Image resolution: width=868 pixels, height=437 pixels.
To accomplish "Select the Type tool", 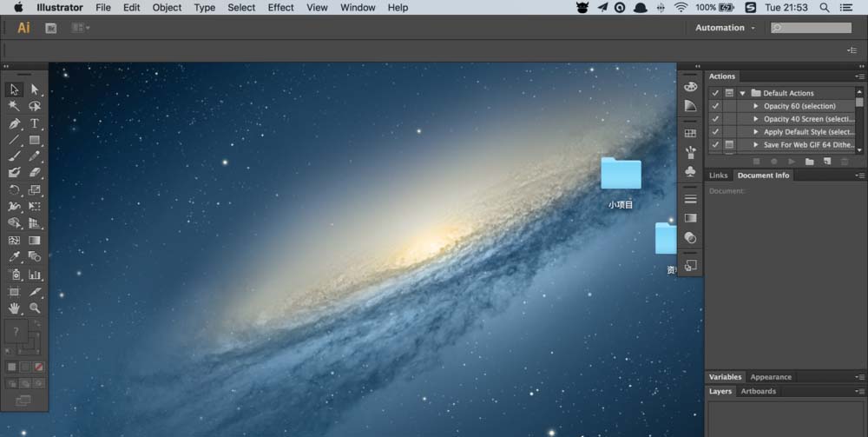I will (x=35, y=123).
